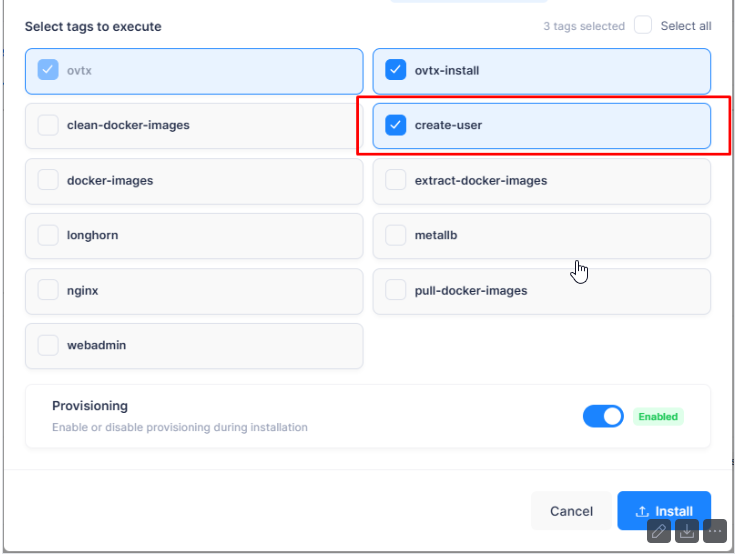This screenshot has height=560, width=742.
Task: Tick the docker-images checkbox
Action: (x=48, y=181)
